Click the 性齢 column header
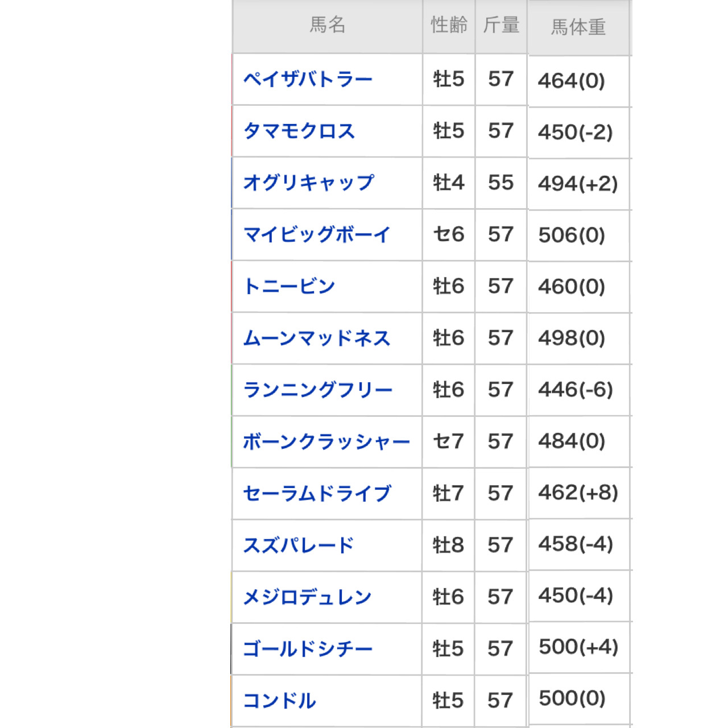This screenshot has width=728, height=728. [449, 26]
